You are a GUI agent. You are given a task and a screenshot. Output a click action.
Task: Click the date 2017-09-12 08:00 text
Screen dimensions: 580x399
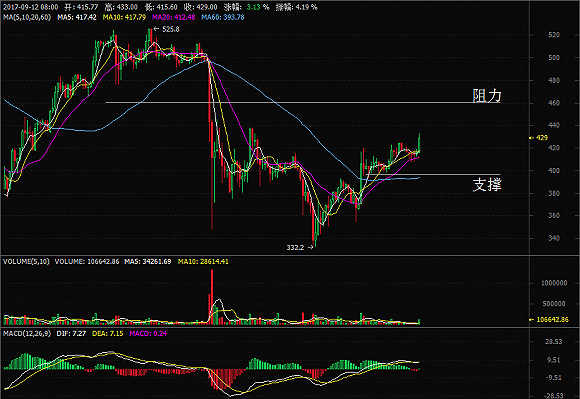(x=30, y=7)
